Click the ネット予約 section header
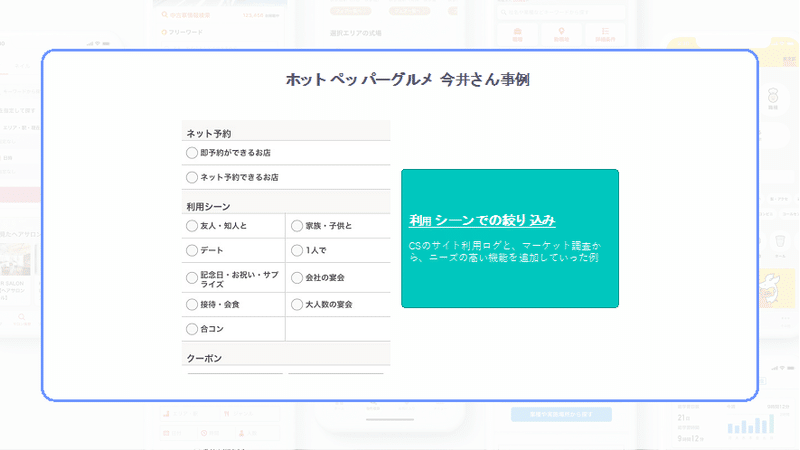 [286, 131]
